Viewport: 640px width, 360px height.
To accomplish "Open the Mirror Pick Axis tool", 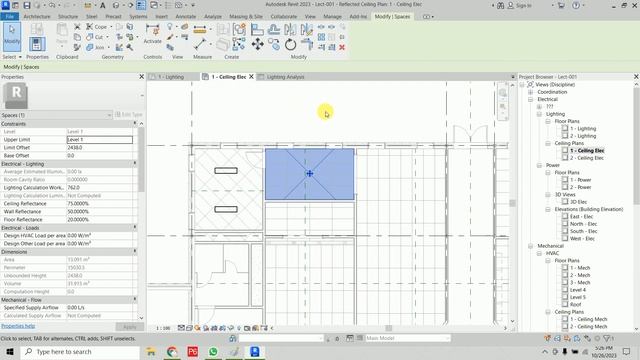I will coord(290,29).
